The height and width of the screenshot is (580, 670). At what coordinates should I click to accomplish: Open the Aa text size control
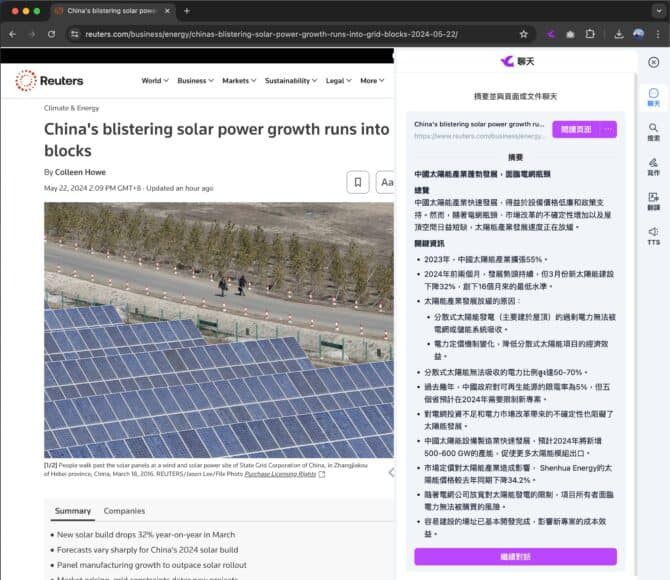click(386, 181)
